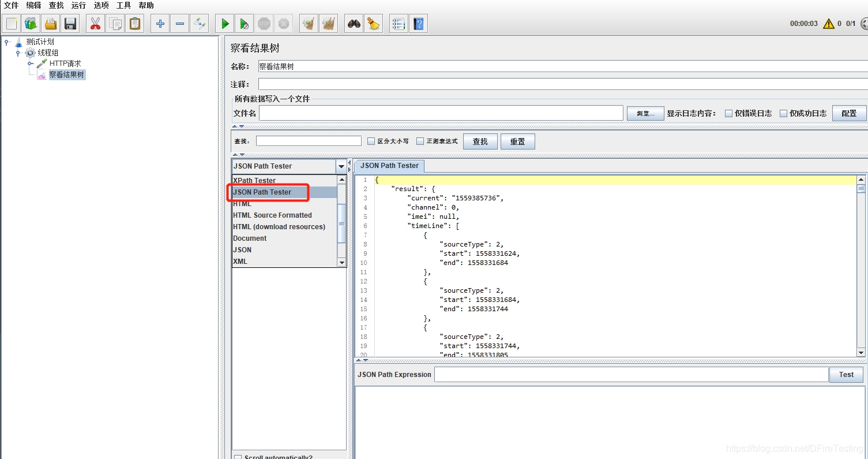
Task: Click the New test plan icon
Action: pyautogui.click(x=12, y=24)
